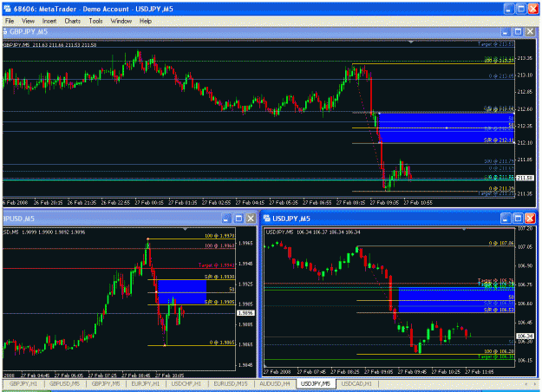This screenshot has height=392, width=542.
Task: Maximize the USDJPY,M5 chart window
Action: tap(518, 219)
